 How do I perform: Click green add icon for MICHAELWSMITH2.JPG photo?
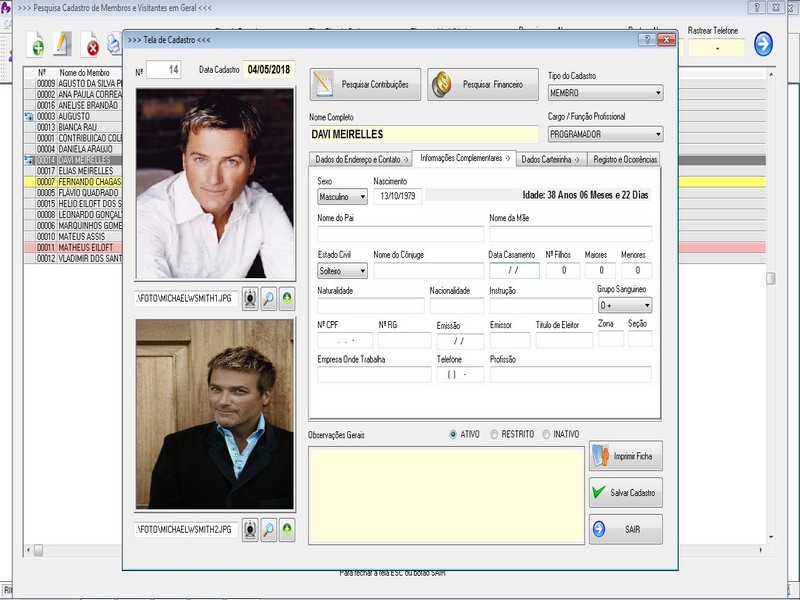[x=287, y=530]
